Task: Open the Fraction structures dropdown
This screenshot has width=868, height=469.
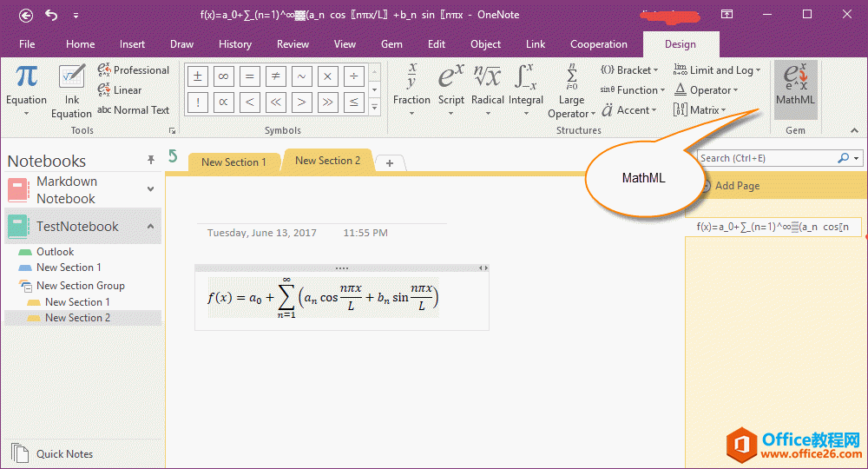Action: click(411, 90)
